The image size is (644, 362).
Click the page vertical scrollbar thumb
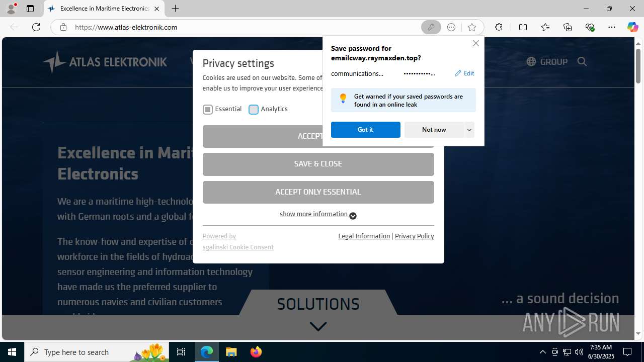638,65
